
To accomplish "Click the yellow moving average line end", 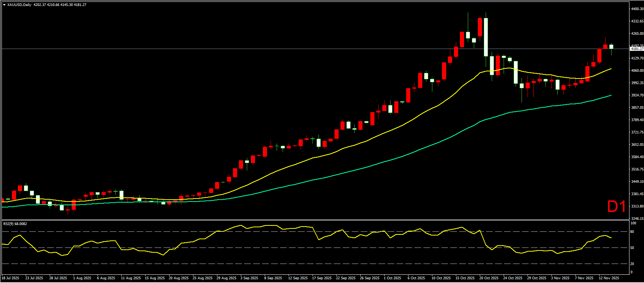I will [611, 69].
